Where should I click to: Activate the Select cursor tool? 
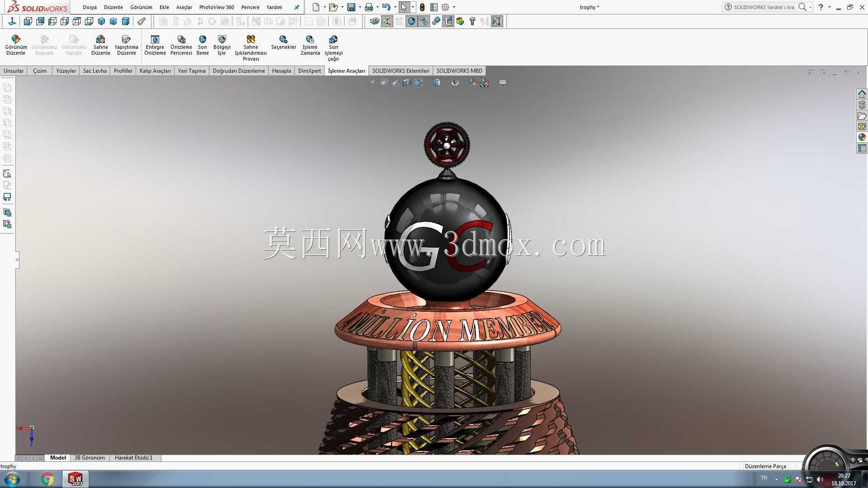pos(404,7)
